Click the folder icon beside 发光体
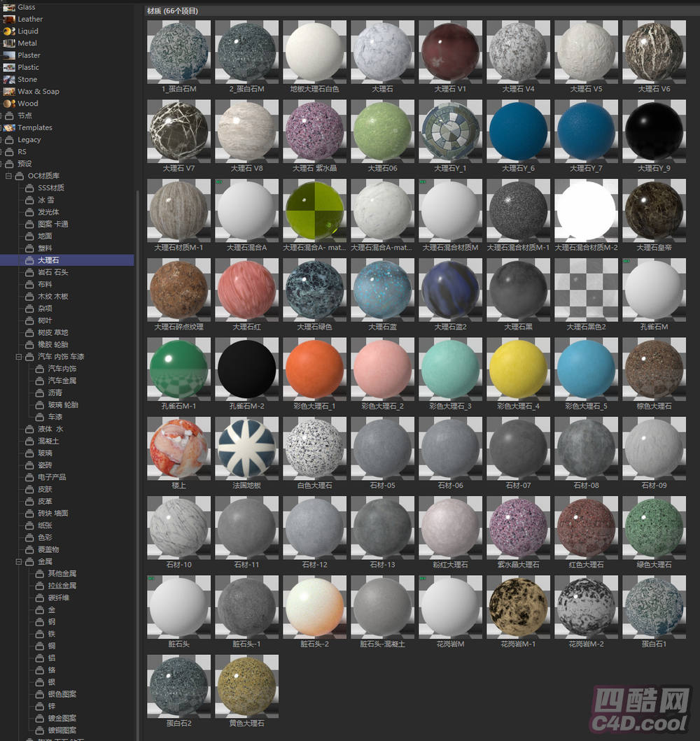700x741 pixels. [29, 212]
